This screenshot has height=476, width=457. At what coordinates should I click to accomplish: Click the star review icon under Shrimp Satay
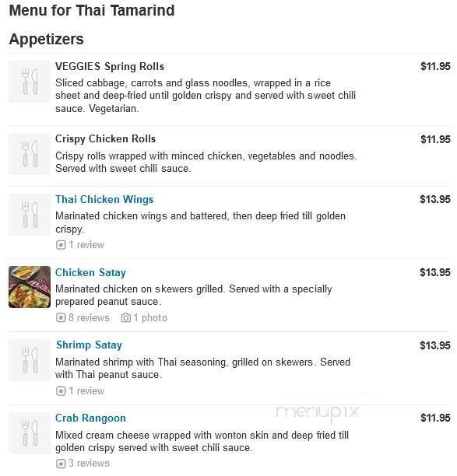point(61,390)
